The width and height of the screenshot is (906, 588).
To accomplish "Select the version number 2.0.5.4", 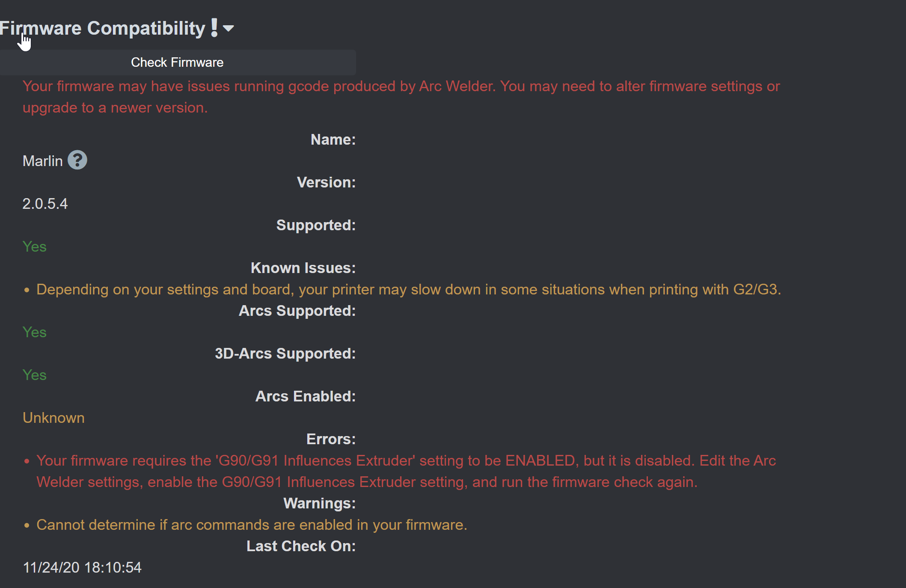I will click(45, 204).
